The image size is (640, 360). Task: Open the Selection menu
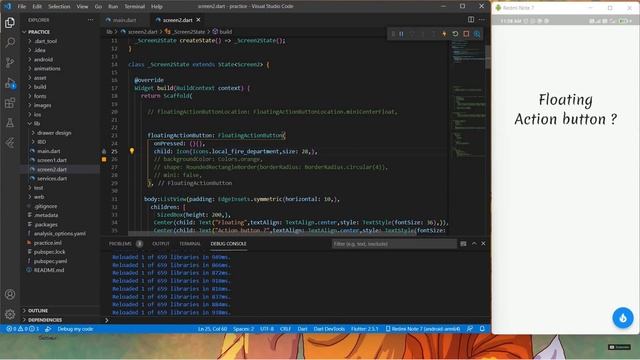tap(59, 7)
